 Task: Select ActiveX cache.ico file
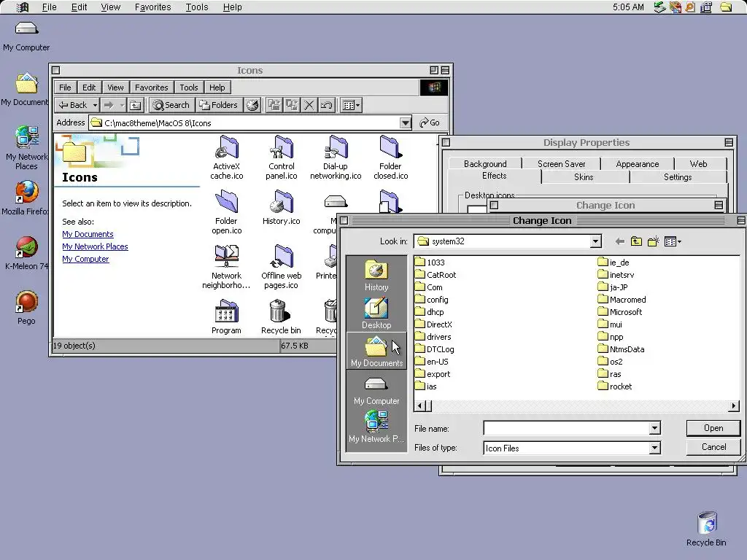pyautogui.click(x=227, y=157)
